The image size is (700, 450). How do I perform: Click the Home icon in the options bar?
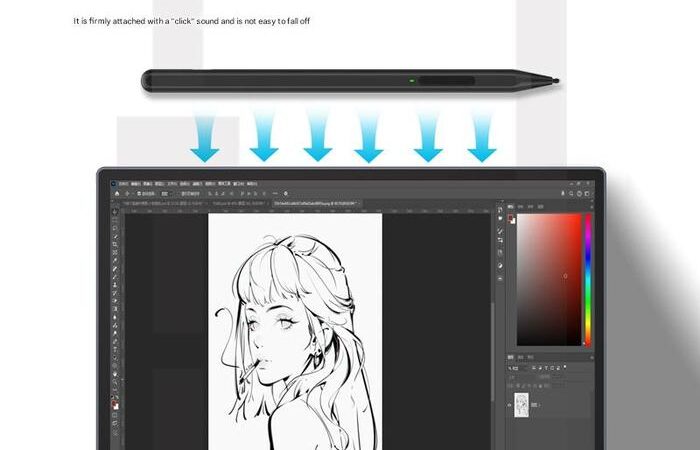[117, 193]
